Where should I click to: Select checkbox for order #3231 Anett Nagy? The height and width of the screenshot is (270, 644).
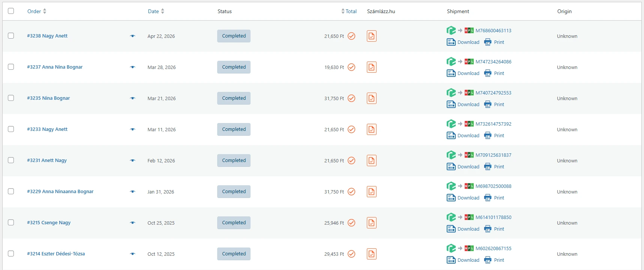tap(11, 160)
